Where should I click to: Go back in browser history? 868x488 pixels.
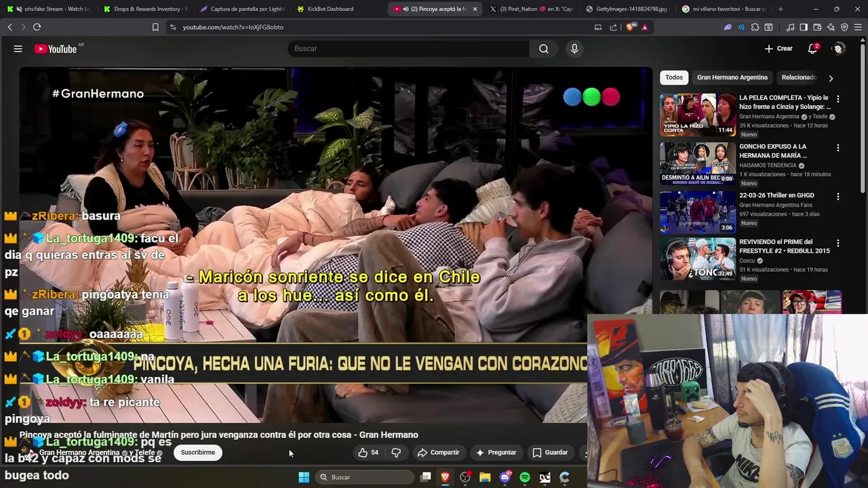10,27
